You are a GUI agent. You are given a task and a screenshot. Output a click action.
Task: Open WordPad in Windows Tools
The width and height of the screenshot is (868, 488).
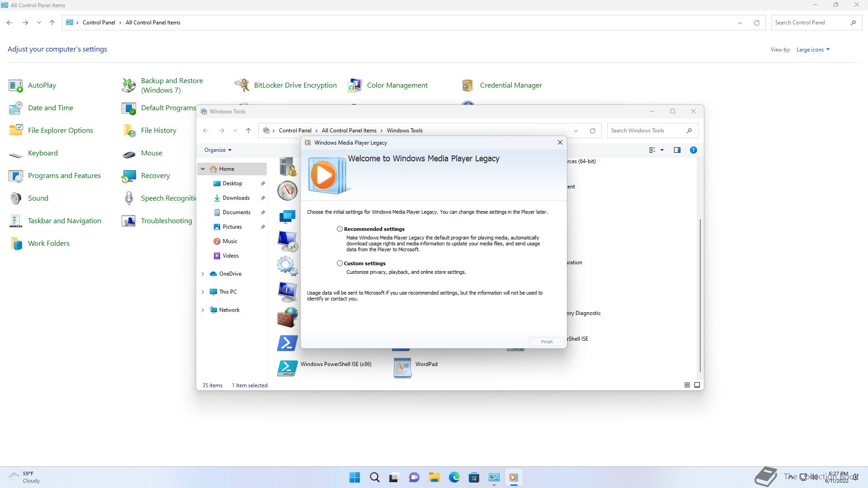point(415,368)
